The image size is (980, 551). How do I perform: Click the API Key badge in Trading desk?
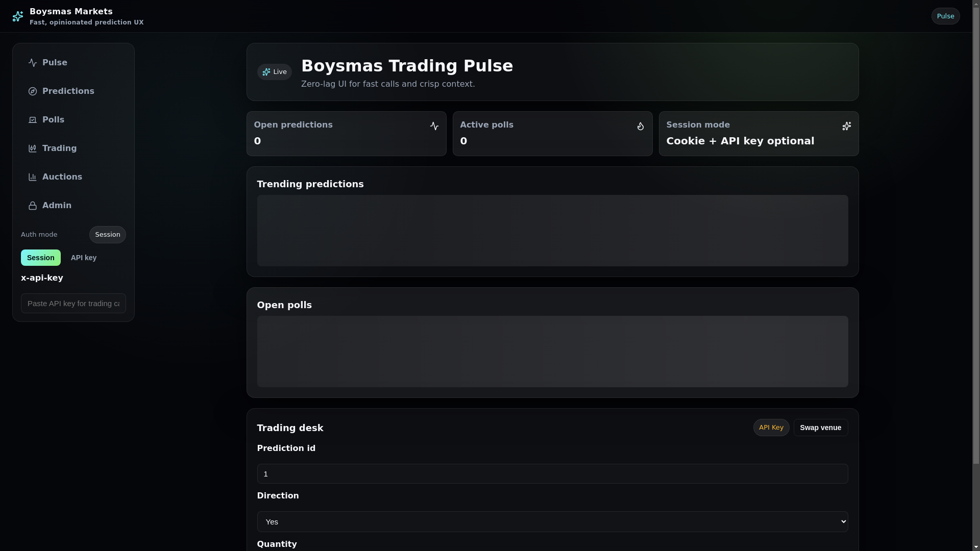[771, 428]
